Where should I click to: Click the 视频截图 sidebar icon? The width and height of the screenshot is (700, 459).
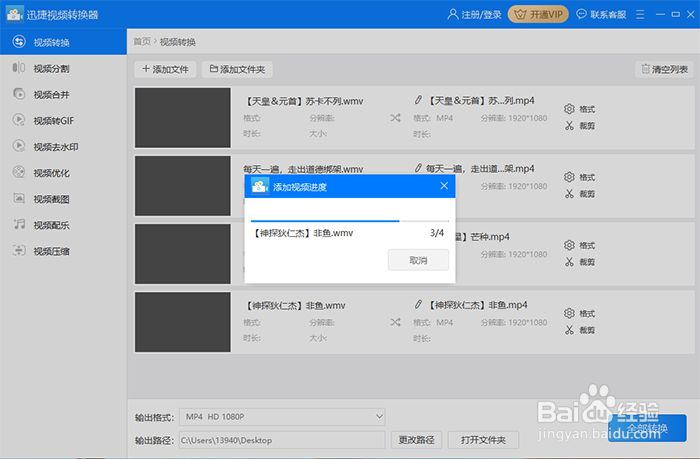[x=19, y=198]
